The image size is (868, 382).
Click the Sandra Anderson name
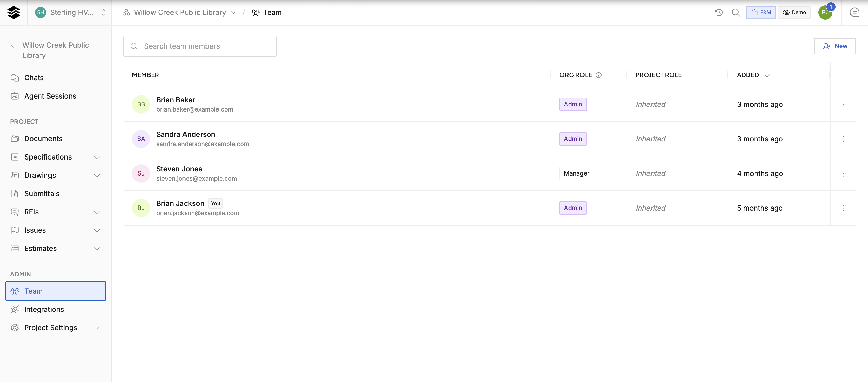pyautogui.click(x=185, y=135)
